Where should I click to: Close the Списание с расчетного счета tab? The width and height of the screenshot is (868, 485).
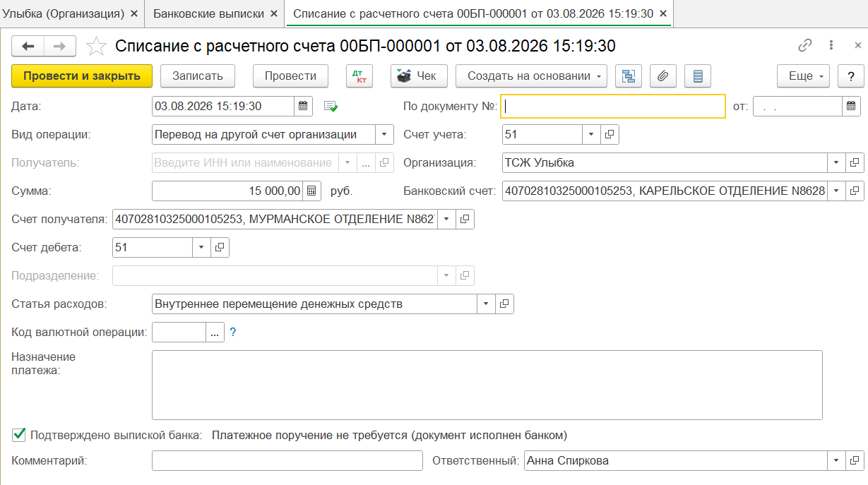[663, 13]
